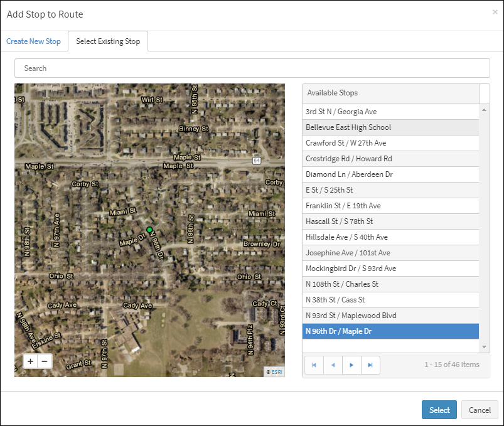504x426 pixels.
Task: Jump to last page of stops
Action: coord(370,365)
